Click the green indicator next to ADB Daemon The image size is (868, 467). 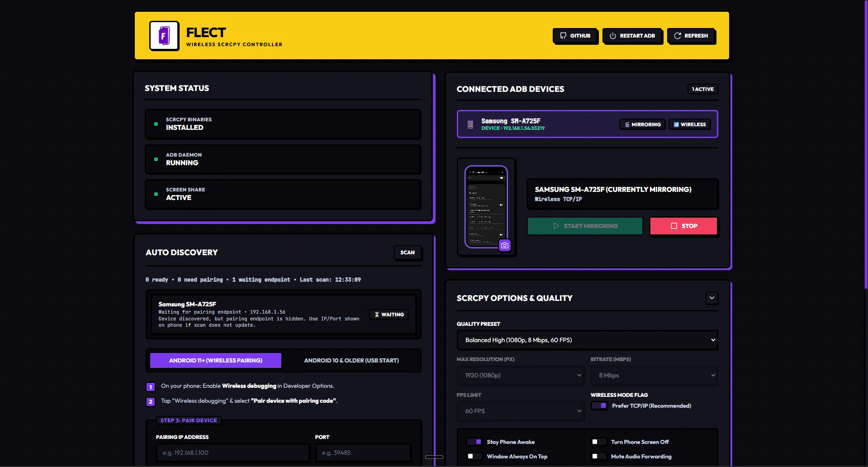[156, 159]
